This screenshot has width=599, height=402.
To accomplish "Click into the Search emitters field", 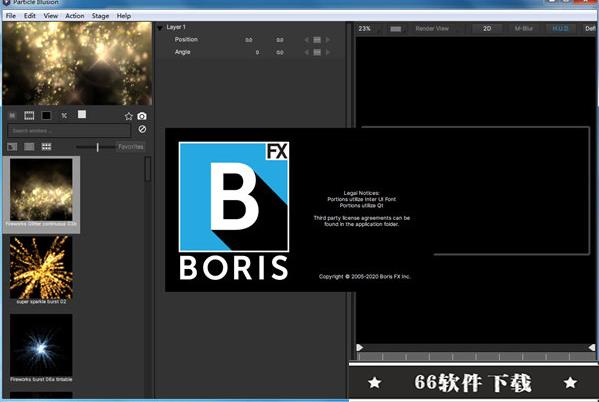I will click(69, 131).
